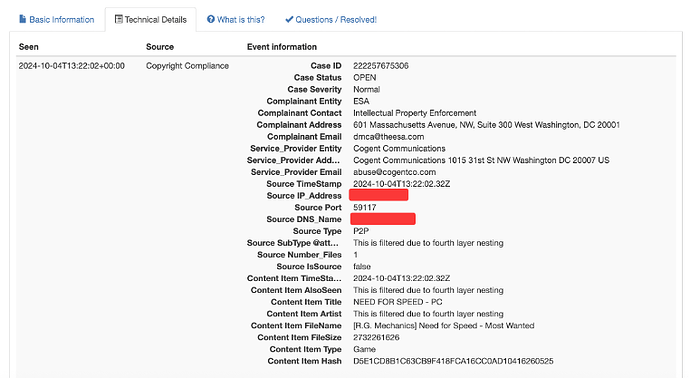The width and height of the screenshot is (690, 378).
Task: Click the redacted Source IP_Address block
Action: [378, 195]
